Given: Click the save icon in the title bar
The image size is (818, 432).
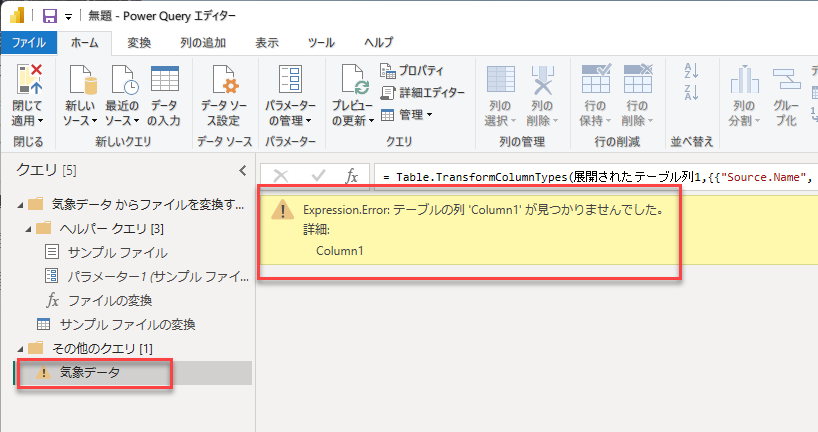Looking at the screenshot, I should [50, 16].
